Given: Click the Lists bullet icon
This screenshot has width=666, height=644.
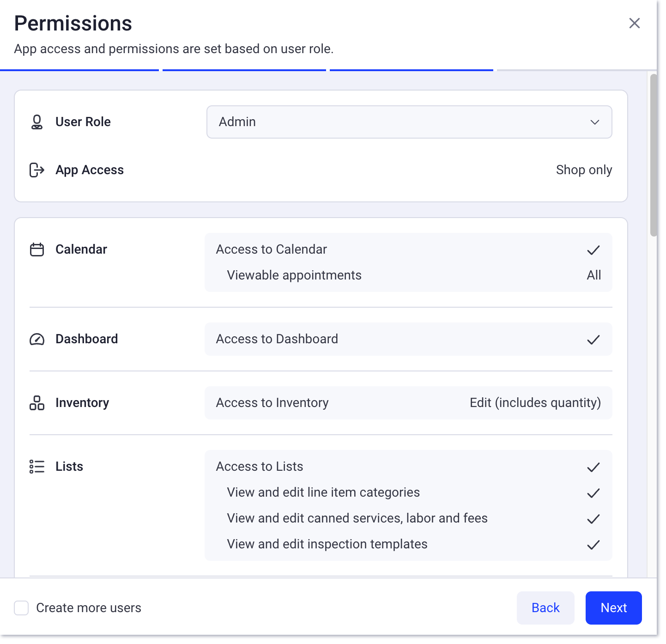Looking at the screenshot, I should click(37, 467).
